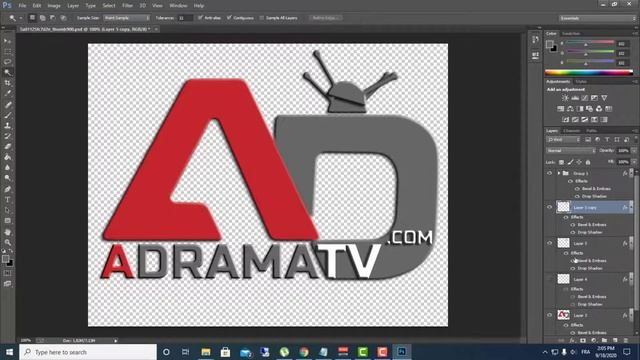The height and width of the screenshot is (360, 640).
Task: Switch to the Paths tab
Action: point(591,131)
